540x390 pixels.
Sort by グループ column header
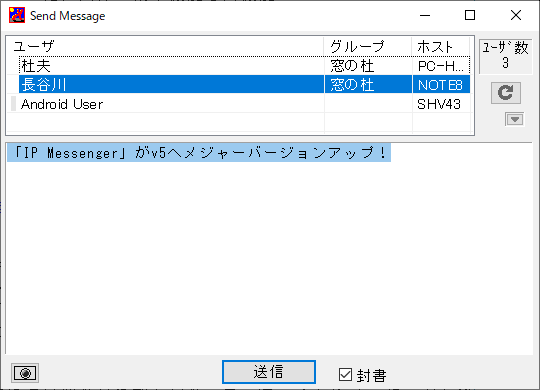(x=368, y=46)
